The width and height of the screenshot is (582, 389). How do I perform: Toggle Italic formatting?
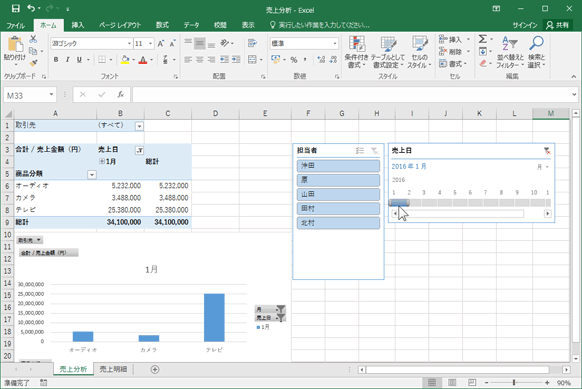[67, 59]
